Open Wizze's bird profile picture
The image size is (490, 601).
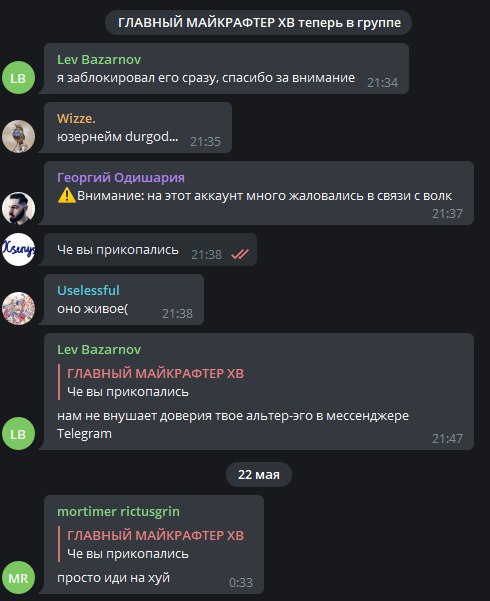point(18,136)
